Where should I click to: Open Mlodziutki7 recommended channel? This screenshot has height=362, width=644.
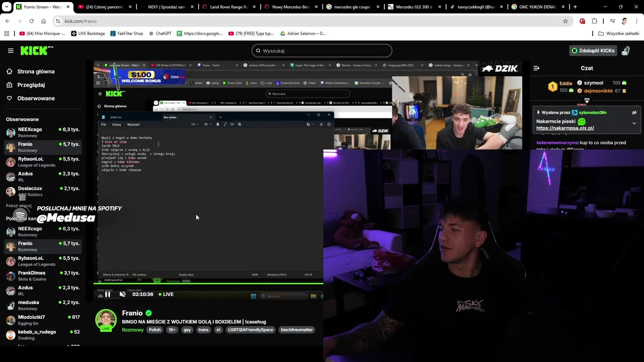43,320
